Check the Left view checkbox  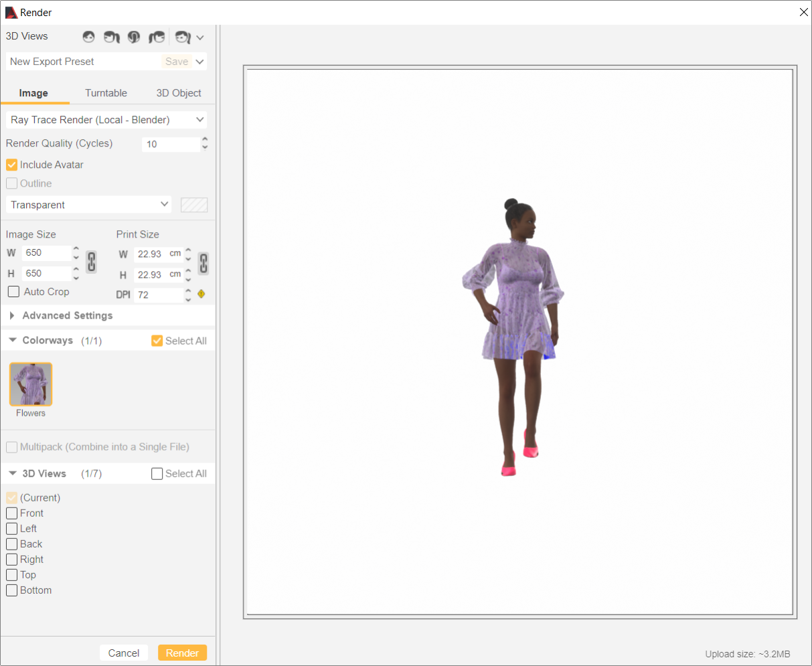click(x=11, y=529)
